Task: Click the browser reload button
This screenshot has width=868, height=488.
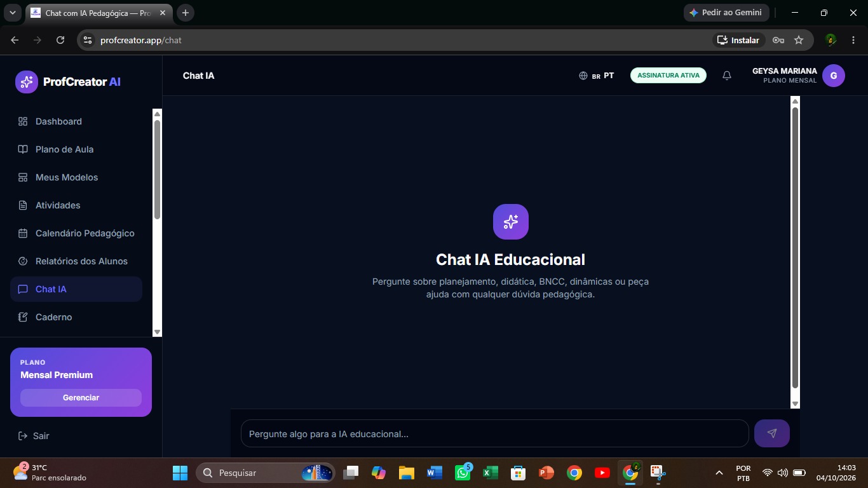Action: pos(60,40)
